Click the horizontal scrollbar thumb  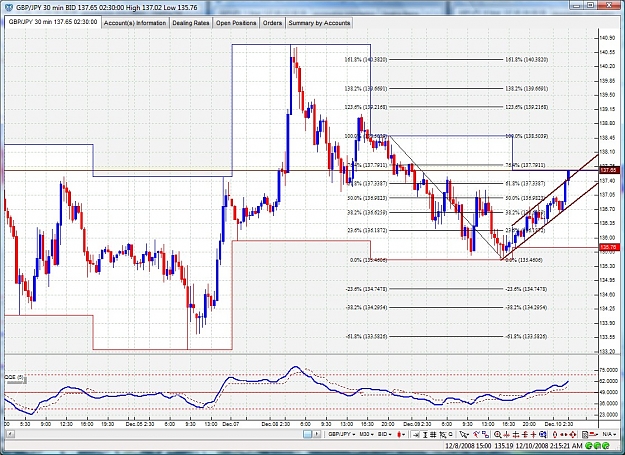[307, 434]
